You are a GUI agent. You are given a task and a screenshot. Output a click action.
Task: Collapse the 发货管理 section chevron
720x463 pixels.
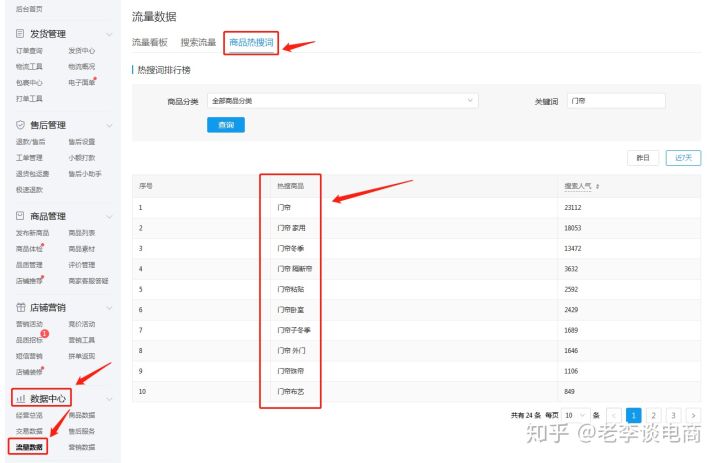109,34
